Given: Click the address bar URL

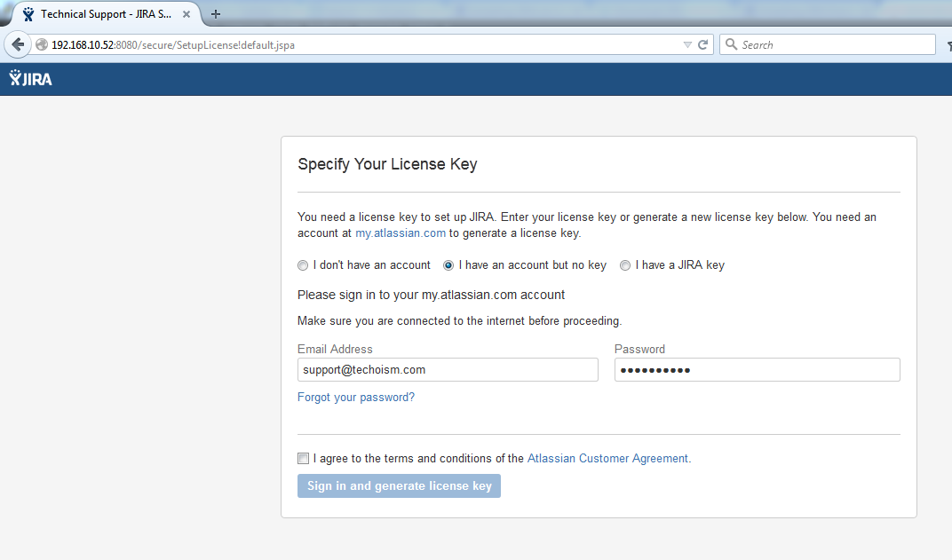Looking at the screenshot, I should pos(173,45).
